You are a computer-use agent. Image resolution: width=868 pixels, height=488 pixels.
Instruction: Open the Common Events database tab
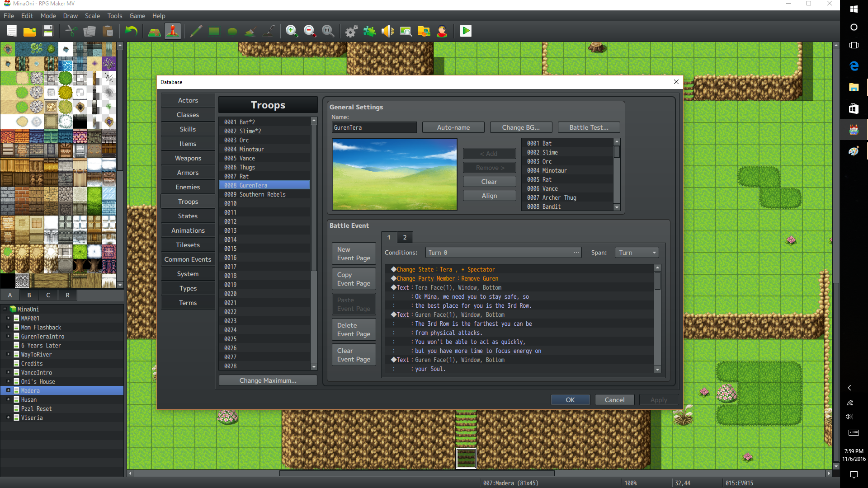(x=188, y=259)
